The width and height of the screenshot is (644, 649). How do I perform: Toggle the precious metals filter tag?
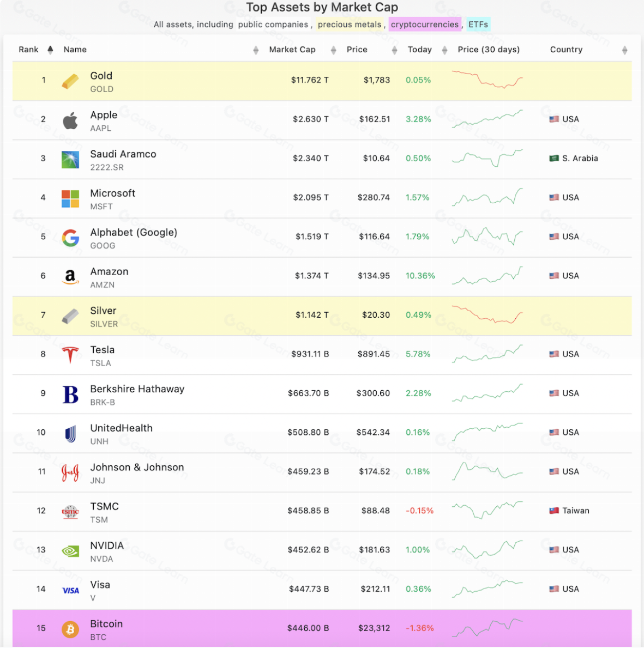[x=350, y=25]
